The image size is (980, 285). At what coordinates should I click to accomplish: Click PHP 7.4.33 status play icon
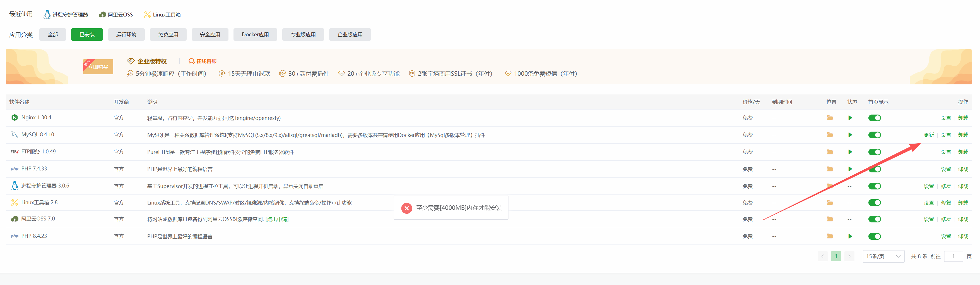pyautogui.click(x=850, y=169)
